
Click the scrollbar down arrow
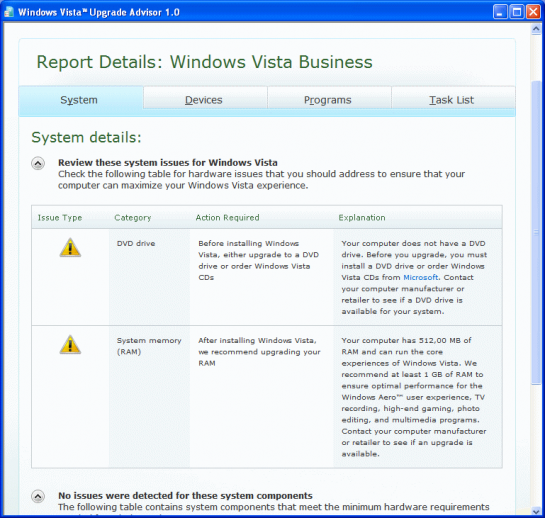[536, 511]
